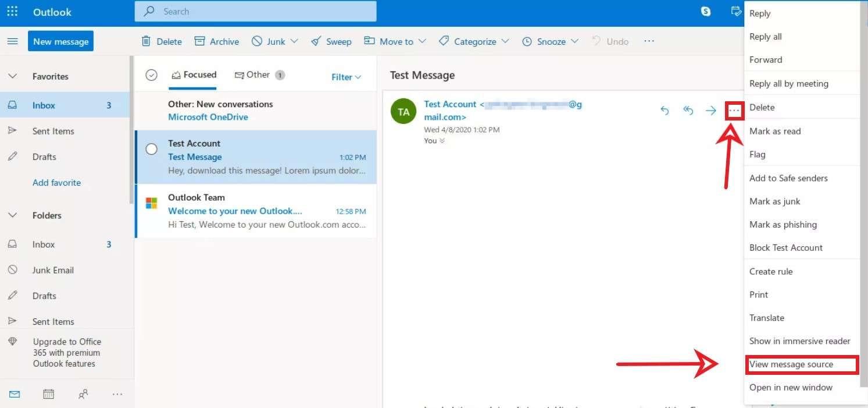The height and width of the screenshot is (408, 868).
Task: Collapse navigation pane with hamburger icon
Action: click(12, 41)
